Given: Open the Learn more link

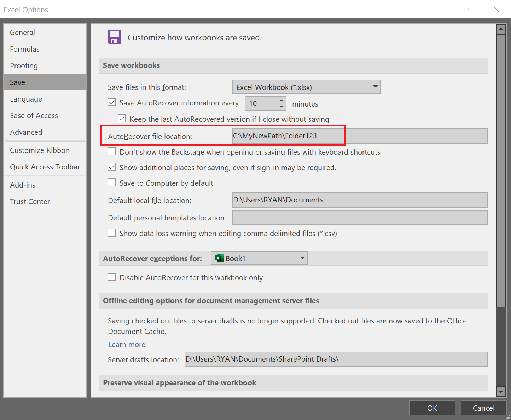Looking at the screenshot, I should click(x=127, y=344).
